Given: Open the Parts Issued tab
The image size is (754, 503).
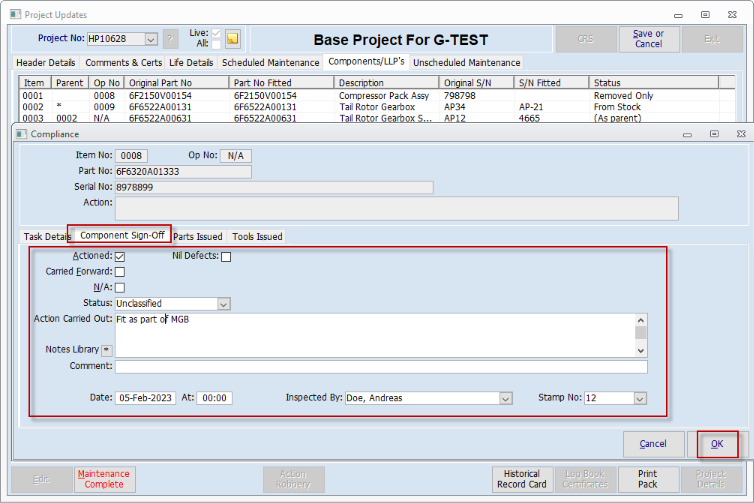Looking at the screenshot, I should 198,237.
